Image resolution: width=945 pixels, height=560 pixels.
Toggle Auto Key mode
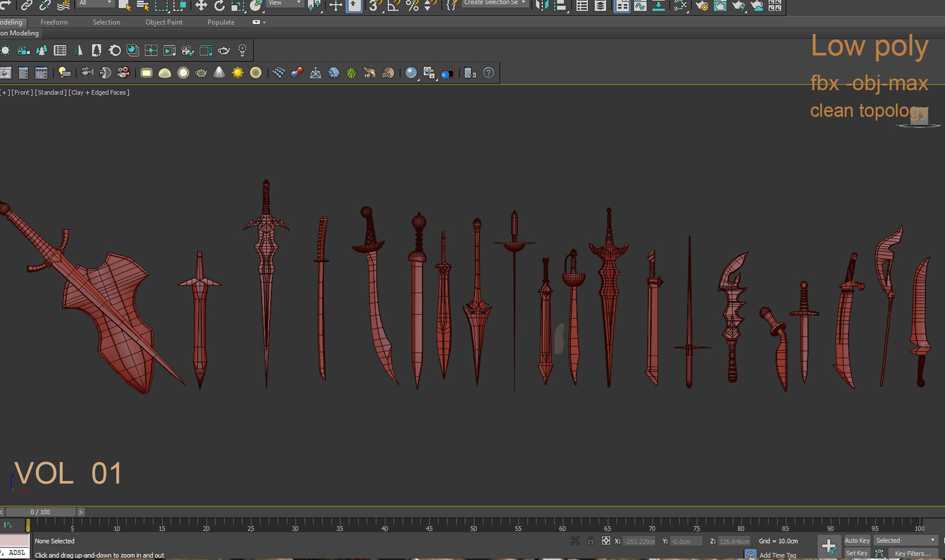click(857, 540)
